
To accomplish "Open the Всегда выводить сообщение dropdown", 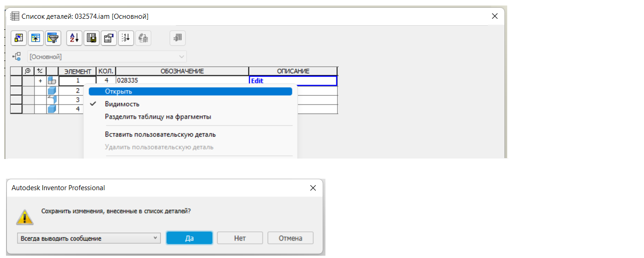I will click(x=89, y=238).
